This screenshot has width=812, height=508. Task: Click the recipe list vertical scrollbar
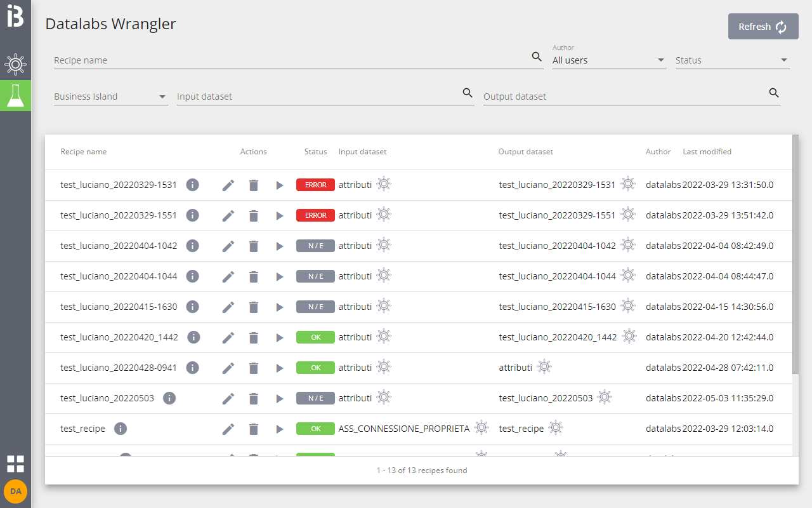coord(796,254)
